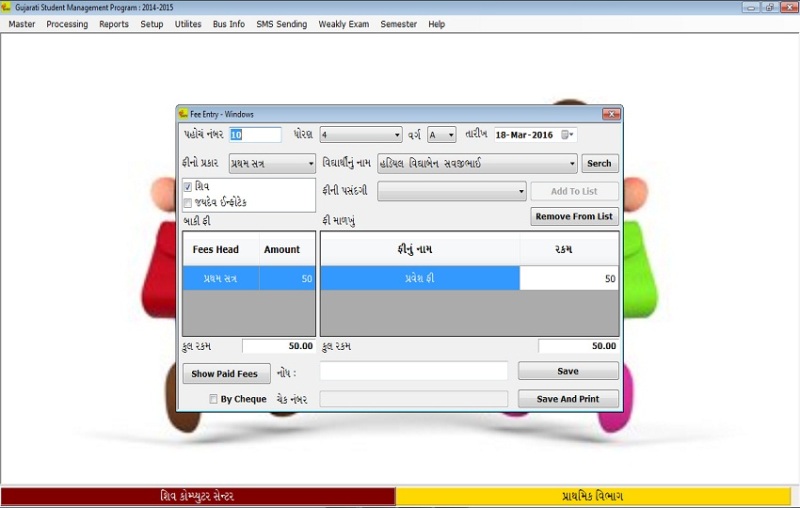Open the વર્ગ dropdown showing A
The image size is (800, 508).
tap(450, 135)
